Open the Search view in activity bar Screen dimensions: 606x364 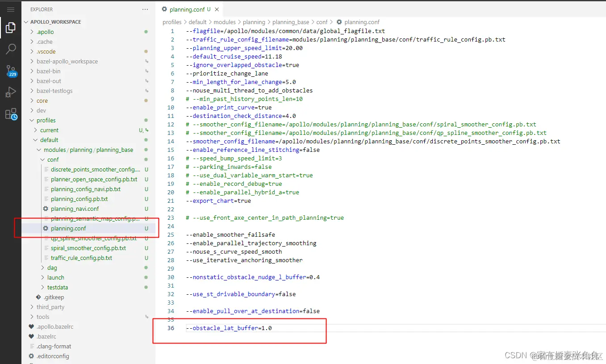coord(11,49)
